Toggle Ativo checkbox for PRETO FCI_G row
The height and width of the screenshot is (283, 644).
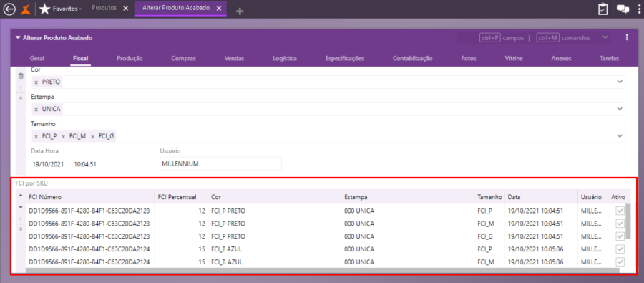[x=620, y=236]
